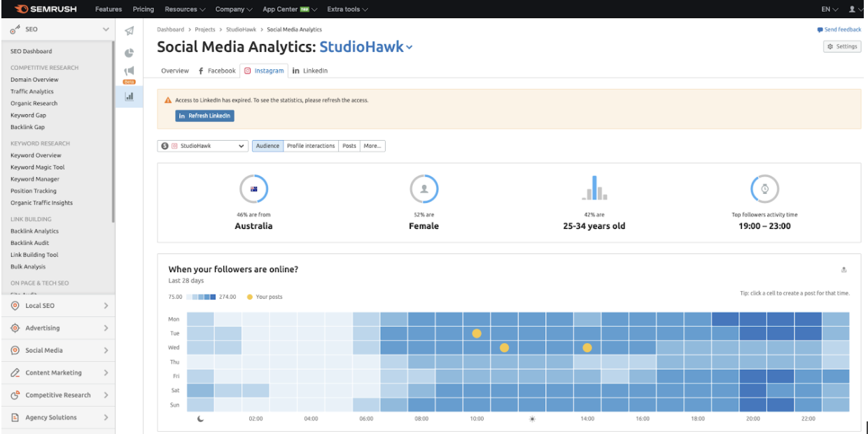Click the Competitive Research sidebar icon
Viewport: 868px width, 434px height.
[x=15, y=395]
